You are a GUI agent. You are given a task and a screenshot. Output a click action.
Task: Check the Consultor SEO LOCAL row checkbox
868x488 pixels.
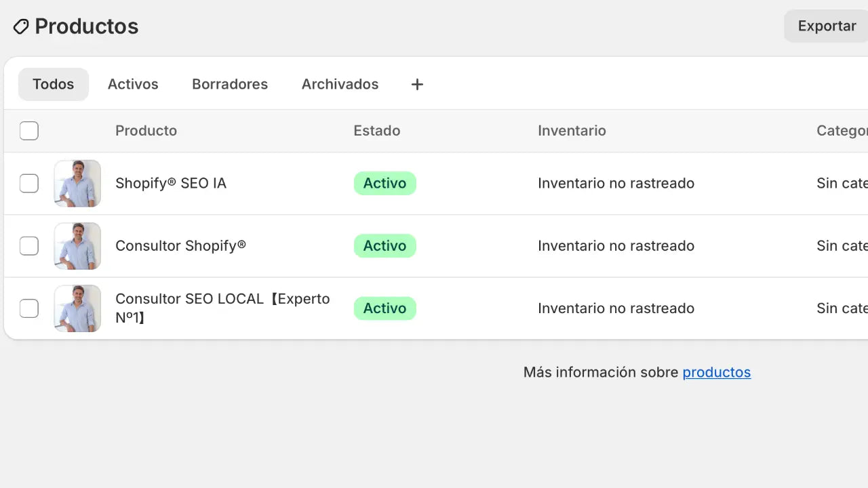click(x=28, y=308)
